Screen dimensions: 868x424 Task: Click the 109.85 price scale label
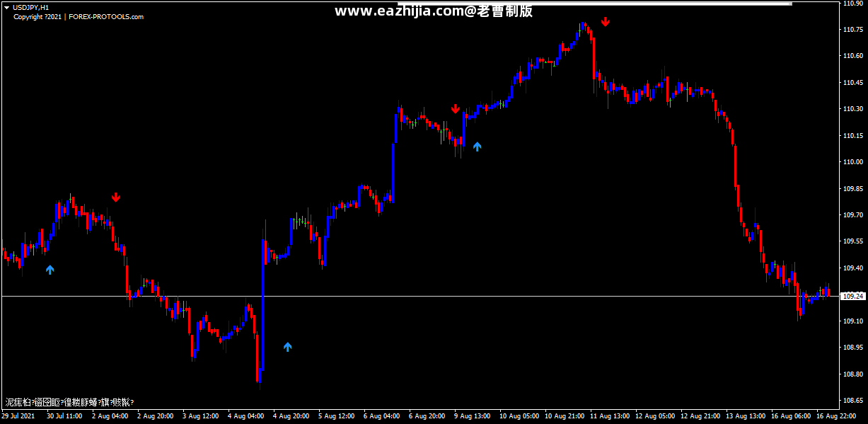(853, 189)
